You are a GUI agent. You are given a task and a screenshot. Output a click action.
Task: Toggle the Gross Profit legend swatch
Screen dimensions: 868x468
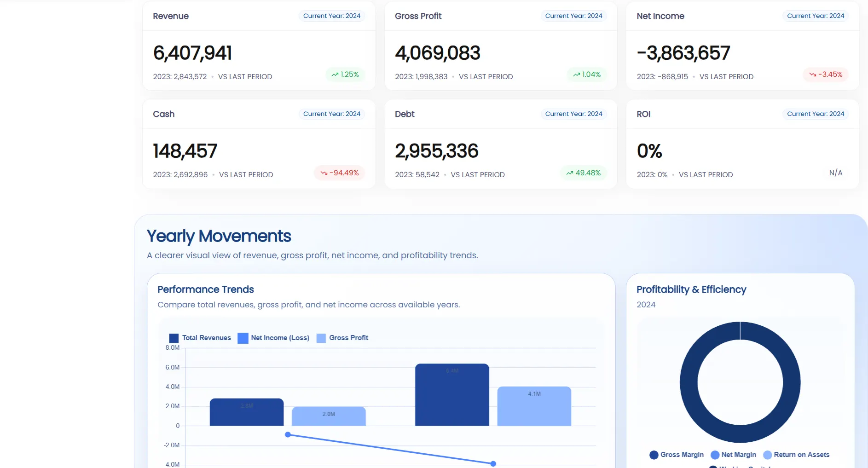[321, 338]
